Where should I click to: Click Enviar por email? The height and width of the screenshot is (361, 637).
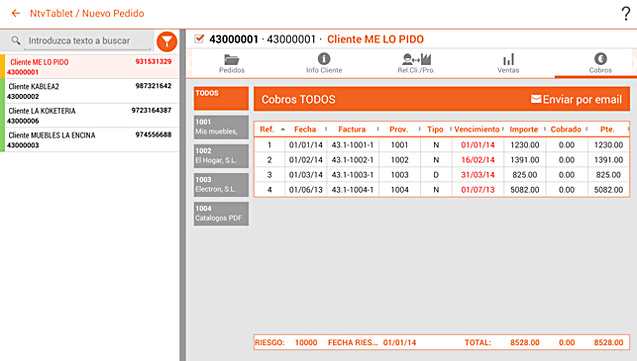coord(576,99)
